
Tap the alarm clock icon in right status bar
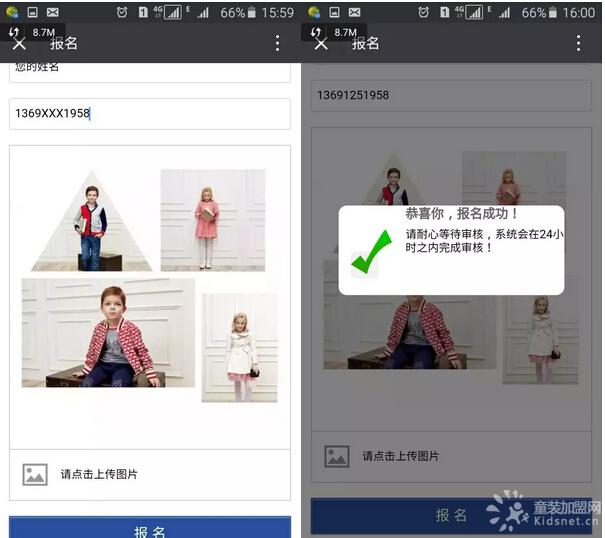click(x=423, y=13)
